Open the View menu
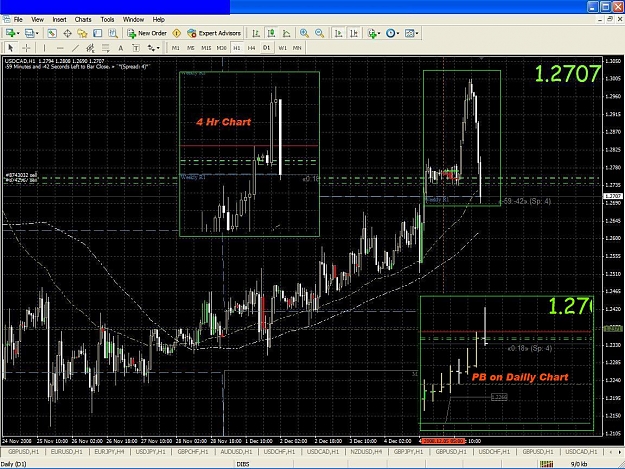 [37, 20]
